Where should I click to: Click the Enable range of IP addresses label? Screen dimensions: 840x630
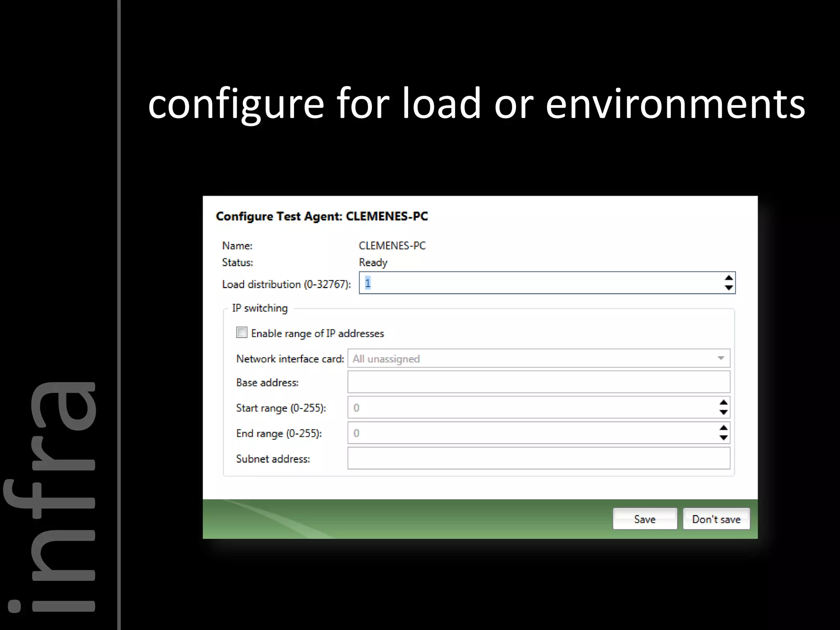[x=317, y=333]
